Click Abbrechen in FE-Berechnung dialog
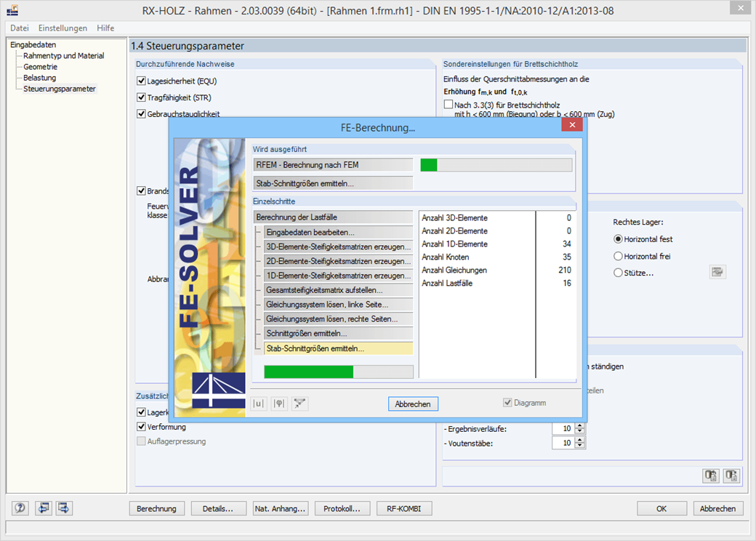The image size is (756, 541). 413,404
